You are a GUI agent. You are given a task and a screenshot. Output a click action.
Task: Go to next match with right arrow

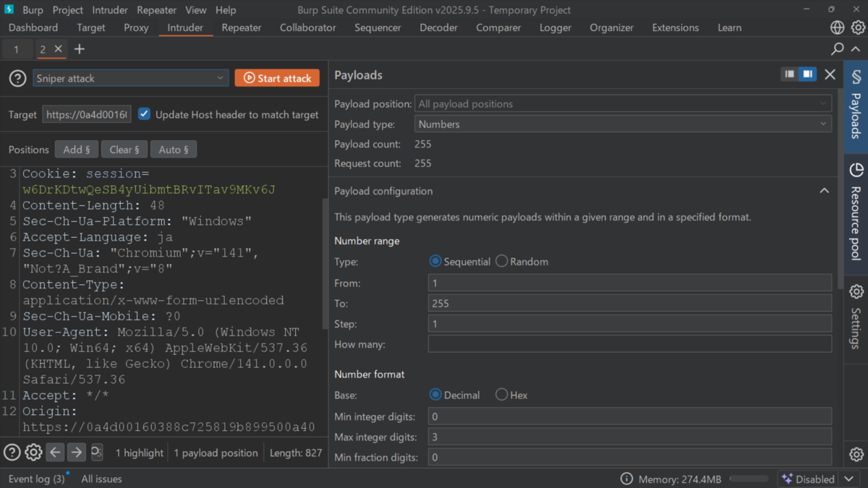point(76,453)
